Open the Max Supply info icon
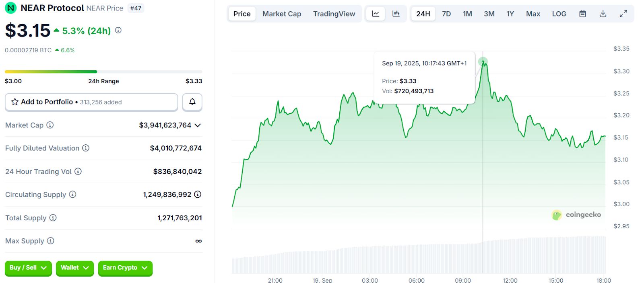 (51, 241)
